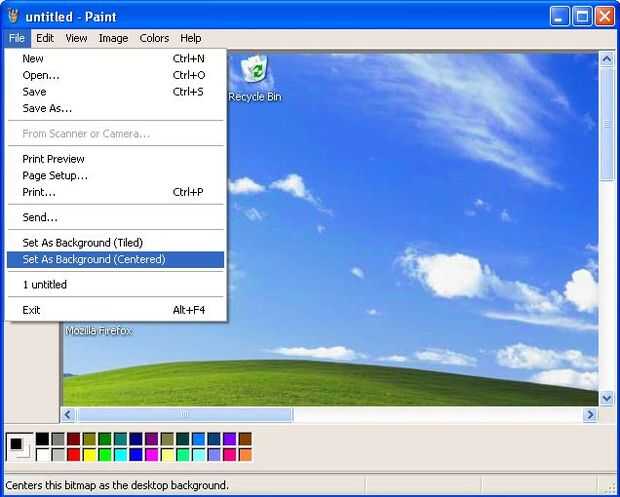Select Print... in the File menu
This screenshot has width=620, height=497.
pos(115,192)
